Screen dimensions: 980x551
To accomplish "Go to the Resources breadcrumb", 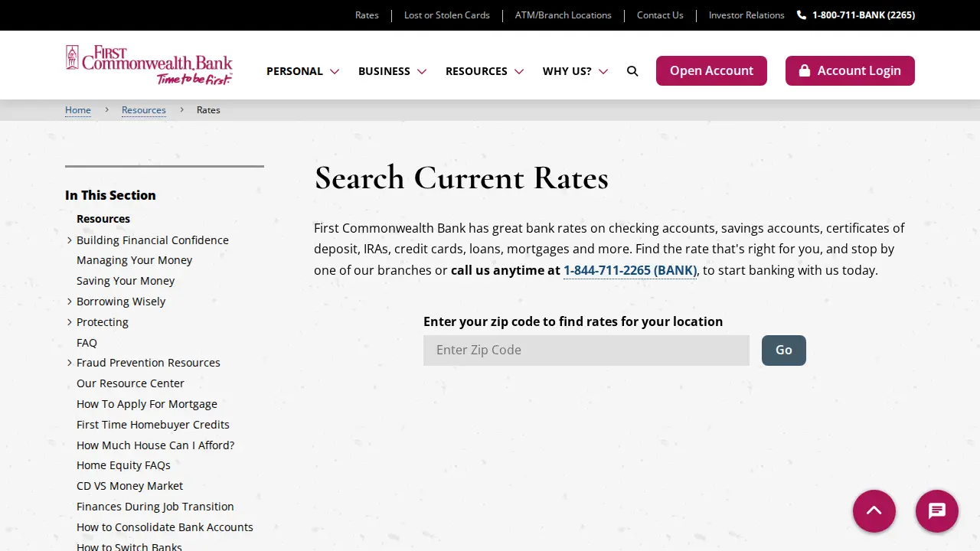I will tap(144, 110).
